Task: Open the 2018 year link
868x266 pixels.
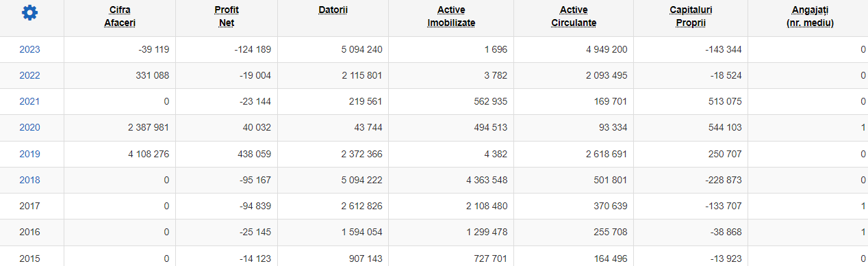Action: 29,180
